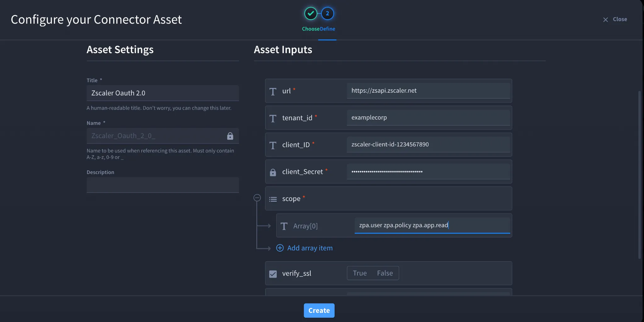Collapse the scope array with the minus circle
Screen dimensions: 644x322
click(257, 198)
